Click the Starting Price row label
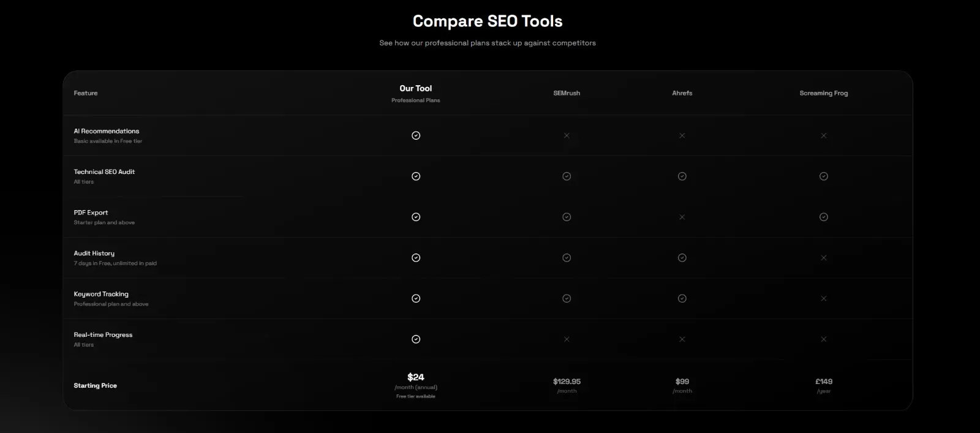Image resolution: width=980 pixels, height=433 pixels. (95, 386)
